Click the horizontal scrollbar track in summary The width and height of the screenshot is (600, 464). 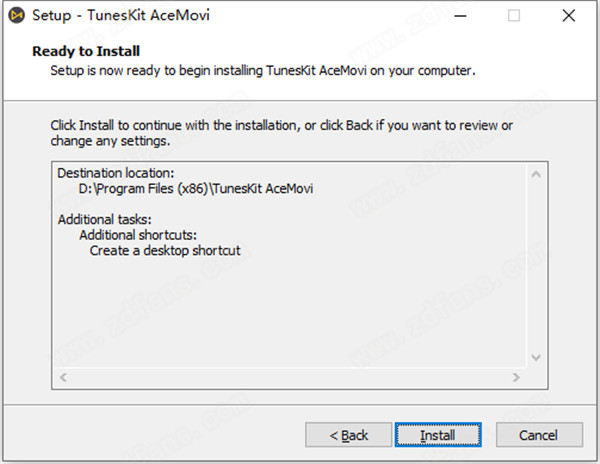point(290,378)
